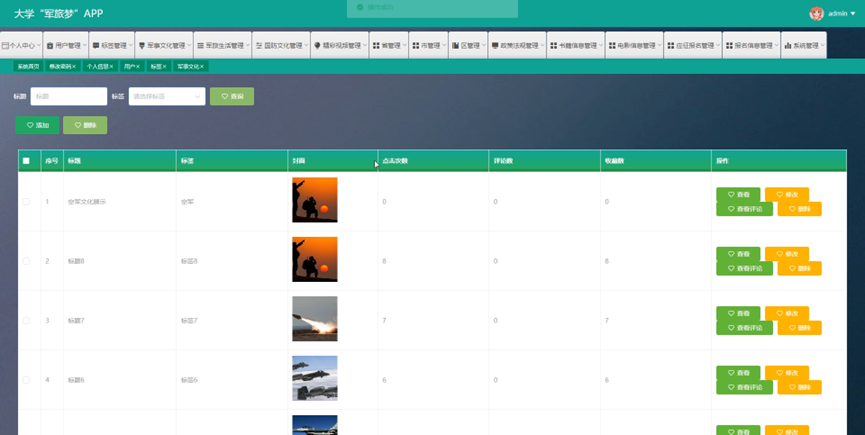Click 查看评论 for row 标题7
This screenshot has height=435, width=865.
744,328
